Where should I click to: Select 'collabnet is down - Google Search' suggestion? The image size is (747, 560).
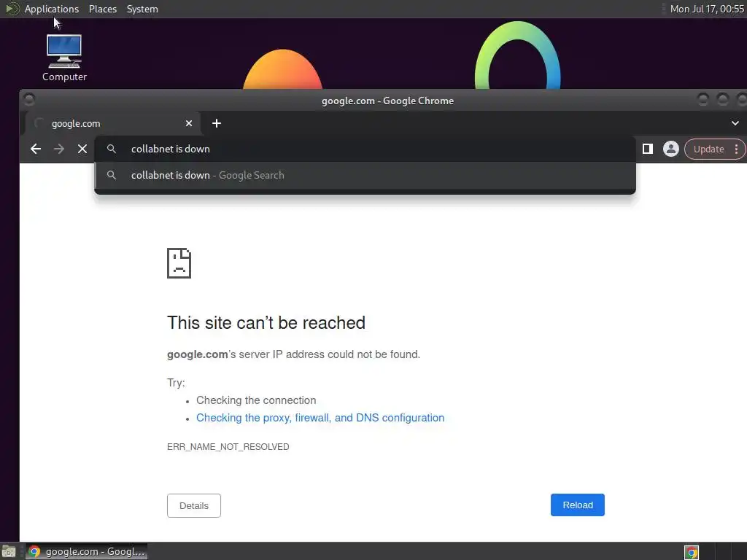[365, 175]
